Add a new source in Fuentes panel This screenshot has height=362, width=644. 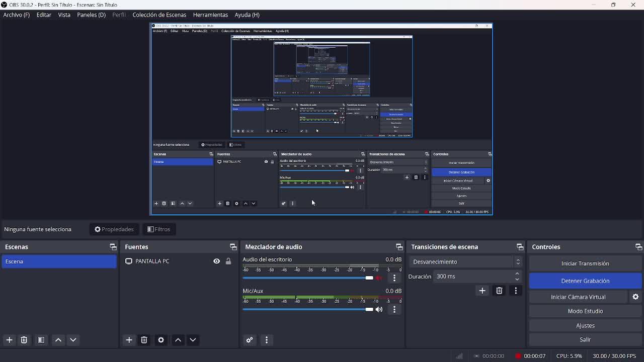point(129,340)
